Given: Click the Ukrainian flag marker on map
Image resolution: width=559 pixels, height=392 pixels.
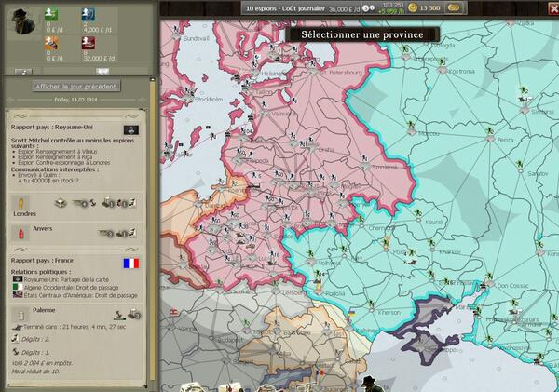Looking at the screenshot, I should (x=351, y=314).
